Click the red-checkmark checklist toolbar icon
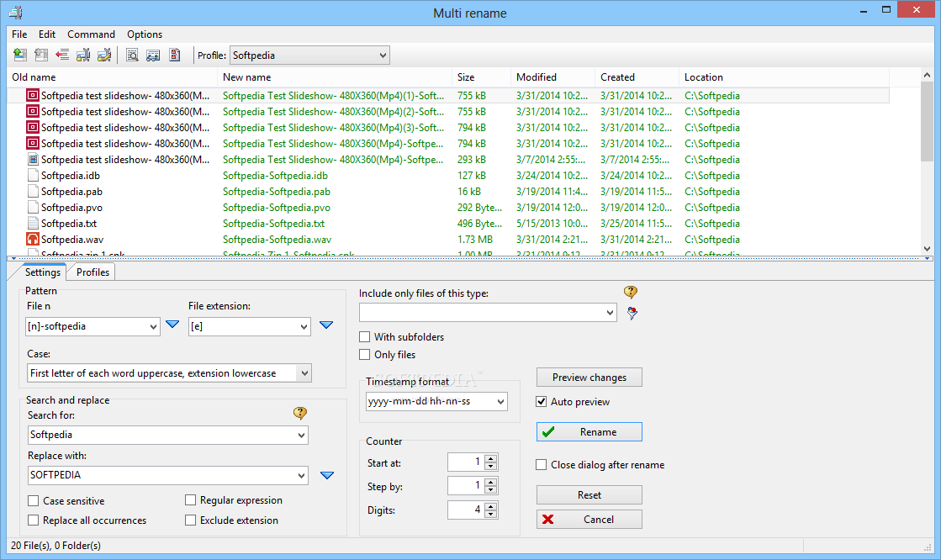 (175, 55)
